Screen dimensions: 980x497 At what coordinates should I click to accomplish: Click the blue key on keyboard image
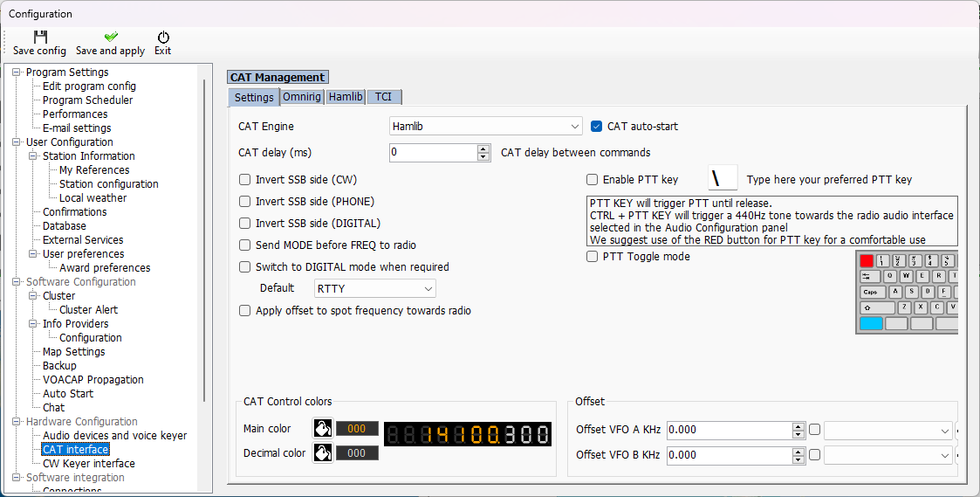(x=871, y=323)
